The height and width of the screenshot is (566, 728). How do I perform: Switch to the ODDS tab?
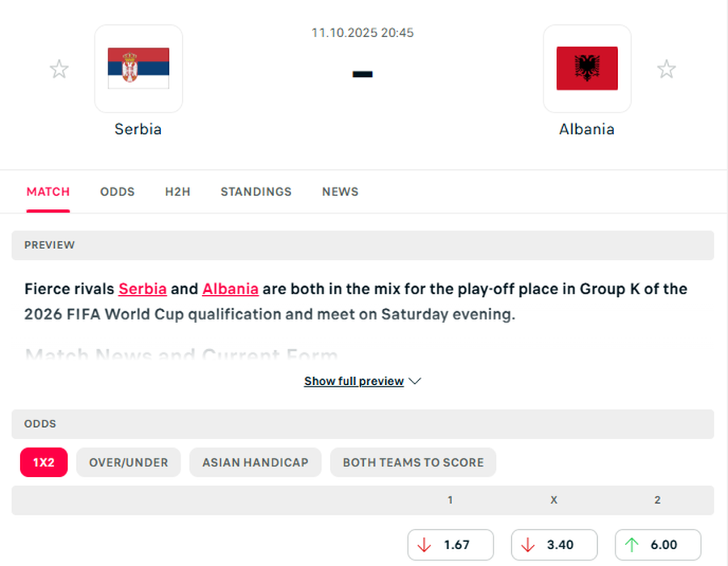pos(117,192)
